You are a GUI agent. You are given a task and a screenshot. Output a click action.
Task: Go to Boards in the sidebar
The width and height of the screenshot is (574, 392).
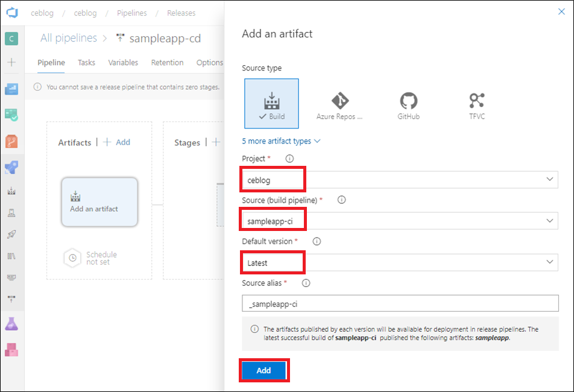point(11,115)
